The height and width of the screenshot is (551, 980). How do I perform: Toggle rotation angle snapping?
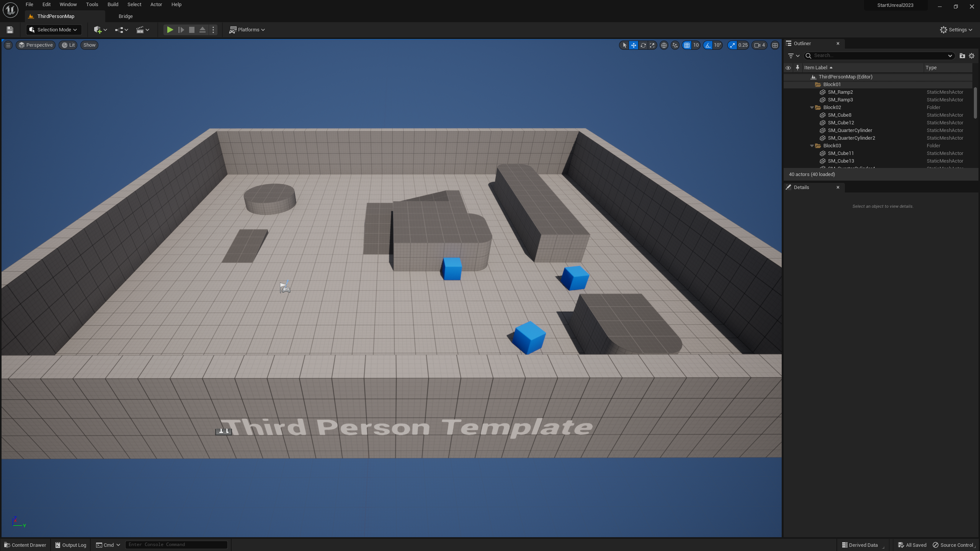coord(708,45)
